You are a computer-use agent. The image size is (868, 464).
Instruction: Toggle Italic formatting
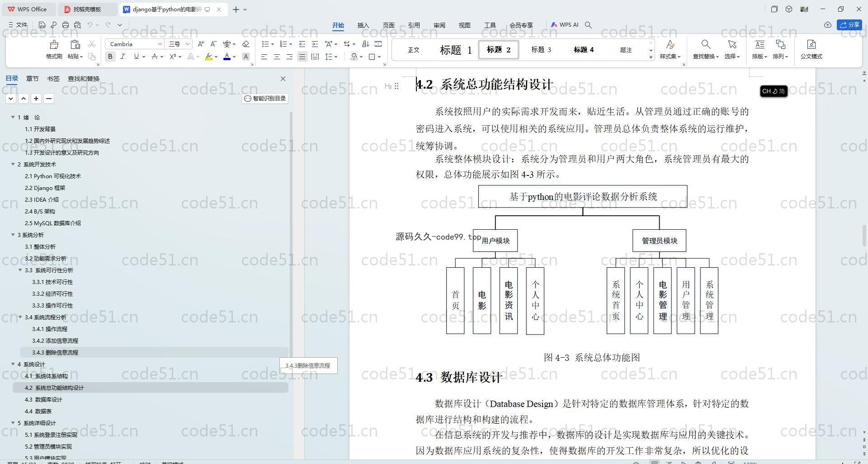[123, 57]
